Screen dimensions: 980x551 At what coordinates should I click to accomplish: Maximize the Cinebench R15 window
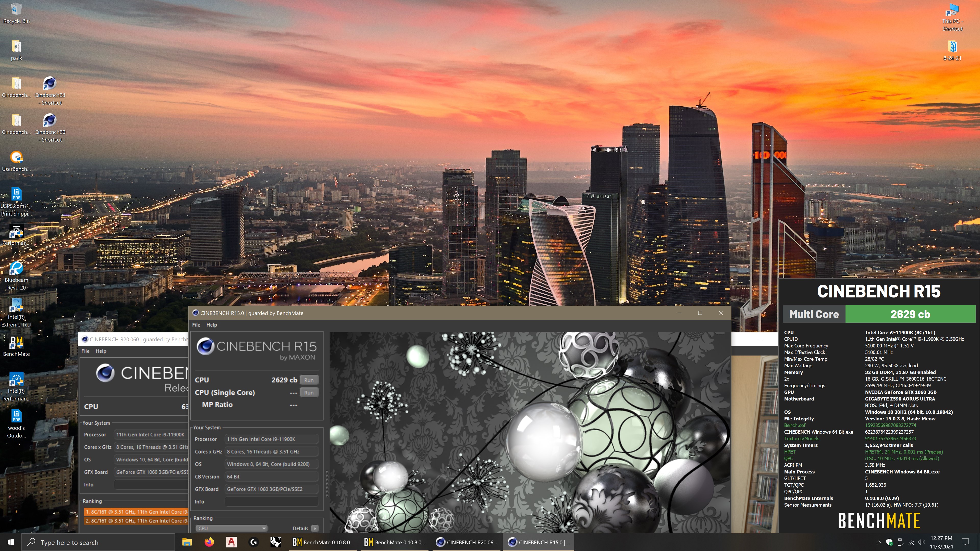(700, 313)
